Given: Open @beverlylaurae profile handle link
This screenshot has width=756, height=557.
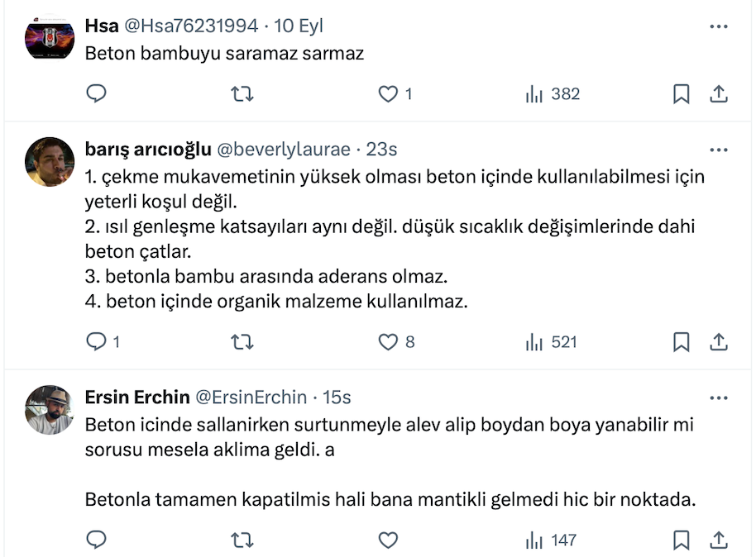Looking at the screenshot, I should 284,150.
